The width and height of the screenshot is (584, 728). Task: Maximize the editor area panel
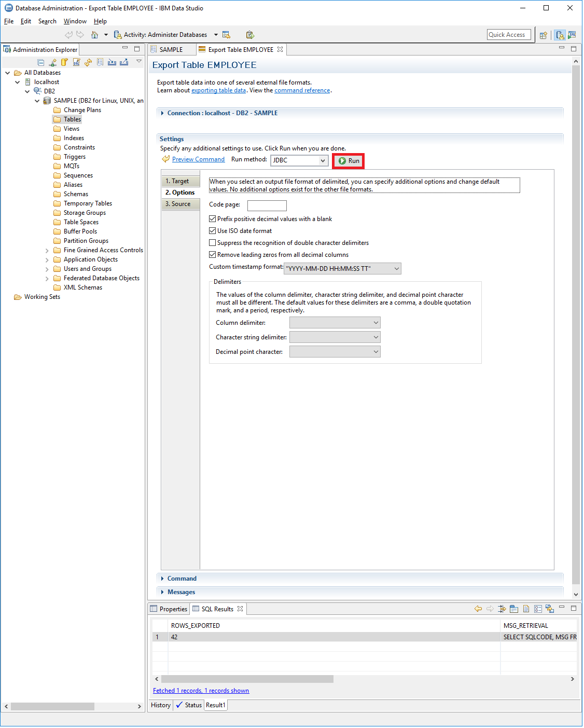(574, 48)
